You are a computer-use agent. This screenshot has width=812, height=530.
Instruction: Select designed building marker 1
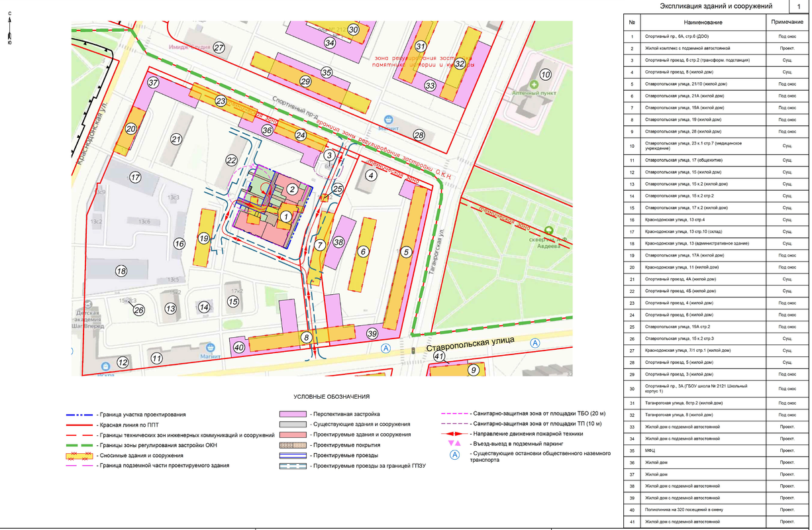coord(285,216)
